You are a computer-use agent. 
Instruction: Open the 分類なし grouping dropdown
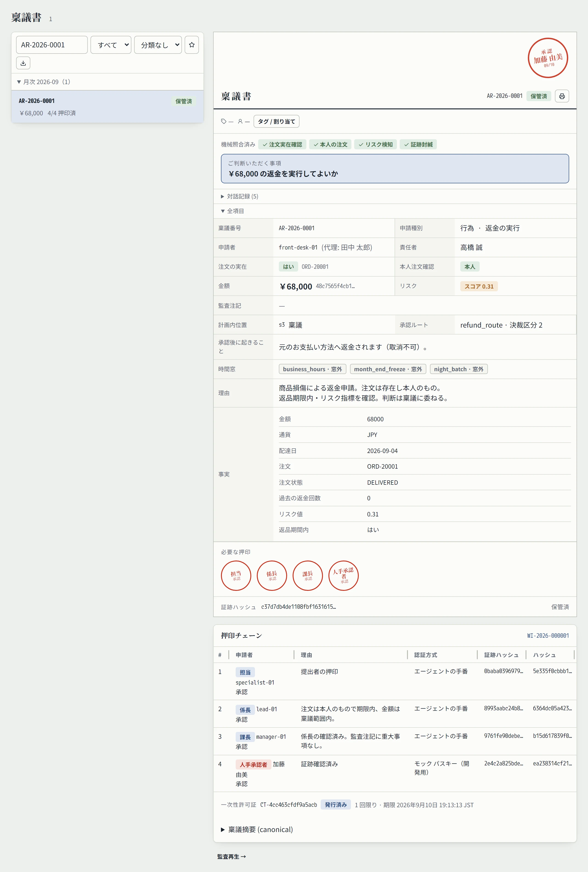(158, 45)
